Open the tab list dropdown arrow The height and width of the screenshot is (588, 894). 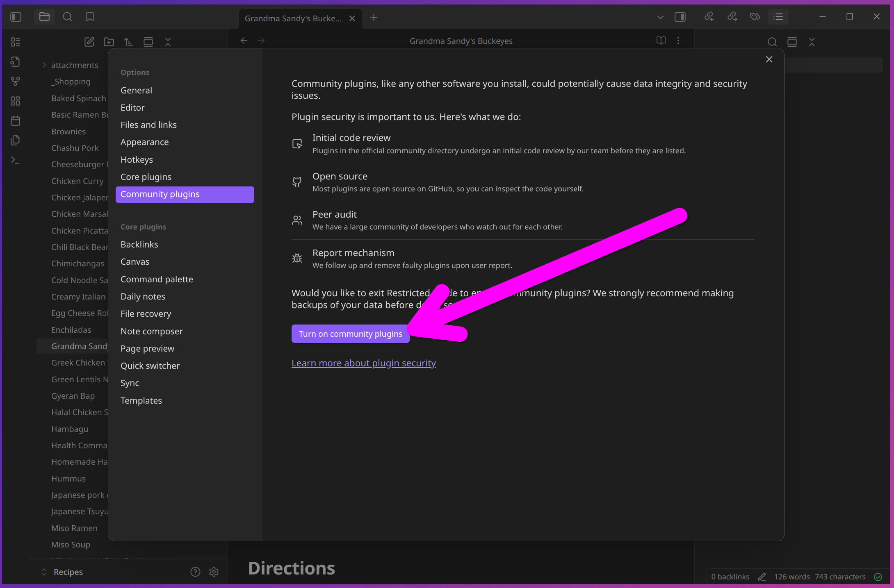click(660, 17)
